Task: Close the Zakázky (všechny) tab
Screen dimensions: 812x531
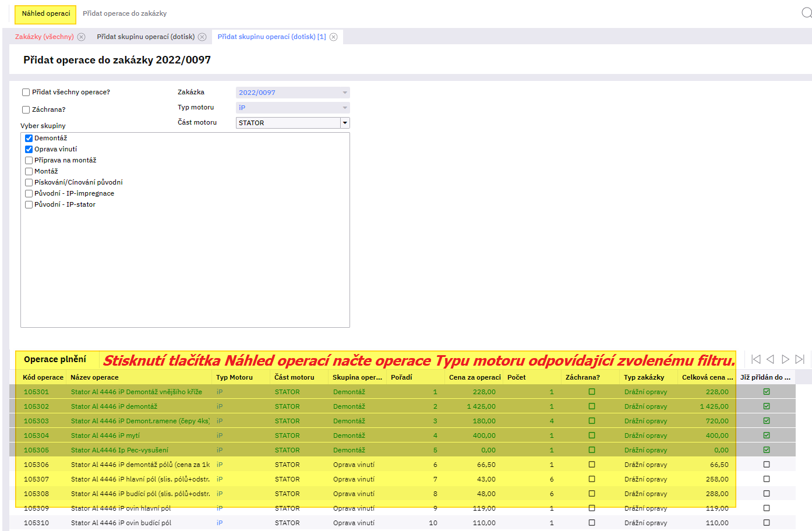Action: pyautogui.click(x=82, y=37)
